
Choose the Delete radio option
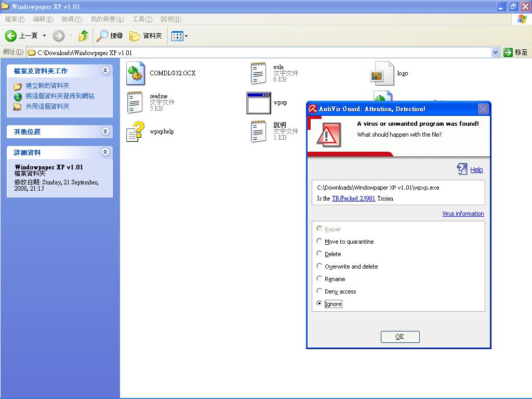[x=320, y=254]
